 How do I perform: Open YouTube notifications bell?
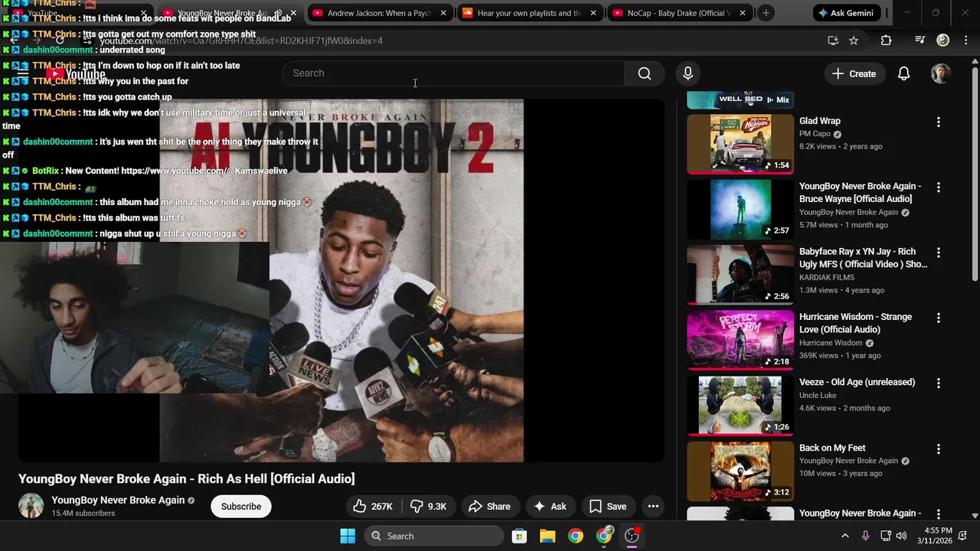point(903,73)
